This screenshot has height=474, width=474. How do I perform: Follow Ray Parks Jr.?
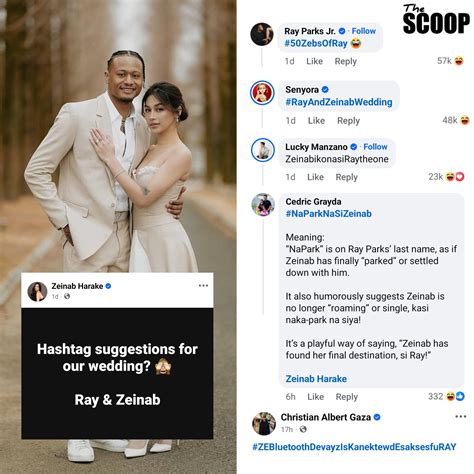coord(364,31)
